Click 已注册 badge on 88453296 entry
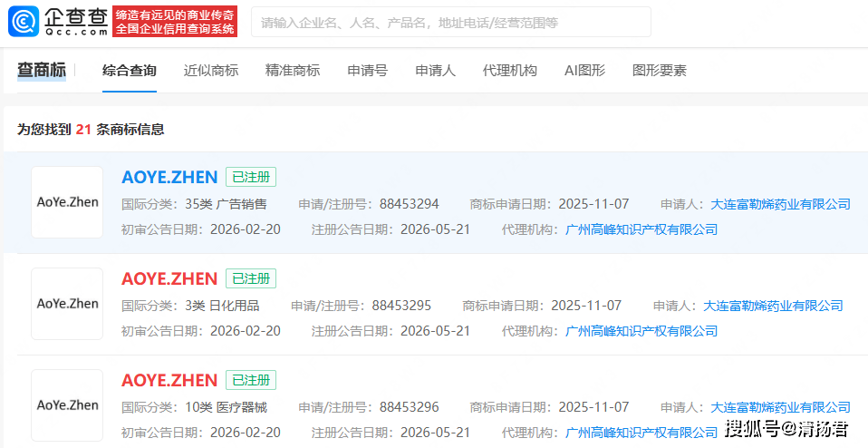 pos(251,381)
